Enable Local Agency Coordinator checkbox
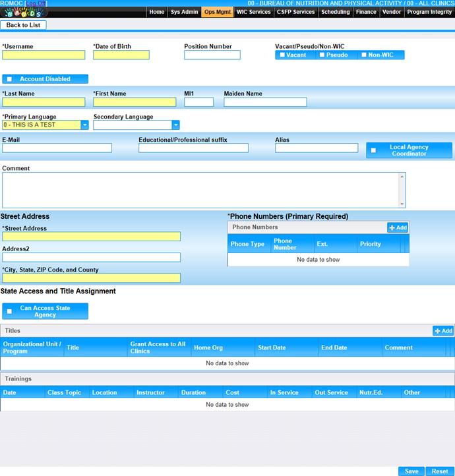 click(x=373, y=150)
